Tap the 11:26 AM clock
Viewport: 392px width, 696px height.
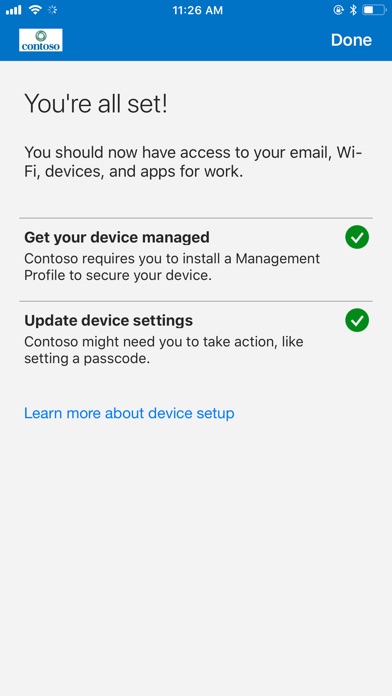coord(198,10)
